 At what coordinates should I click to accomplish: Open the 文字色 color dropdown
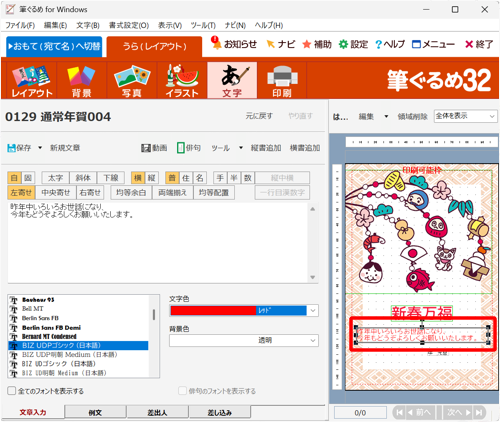point(313,311)
